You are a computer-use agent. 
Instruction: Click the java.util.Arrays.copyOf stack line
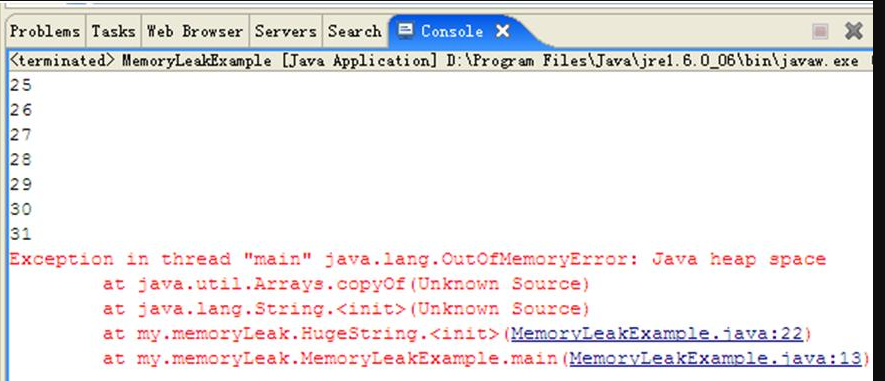[x=346, y=284]
